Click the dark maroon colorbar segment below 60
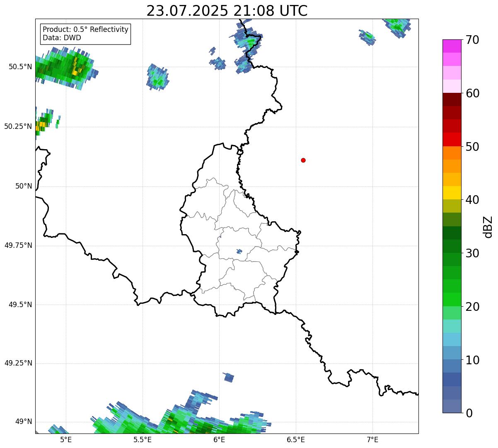The width and height of the screenshot is (498, 448). [452, 99]
